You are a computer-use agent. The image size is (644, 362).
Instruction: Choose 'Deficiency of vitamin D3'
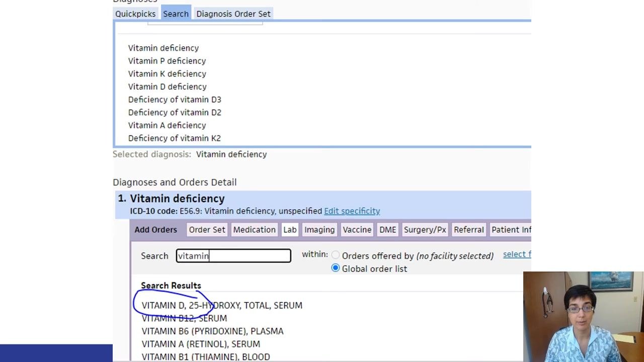point(175,100)
